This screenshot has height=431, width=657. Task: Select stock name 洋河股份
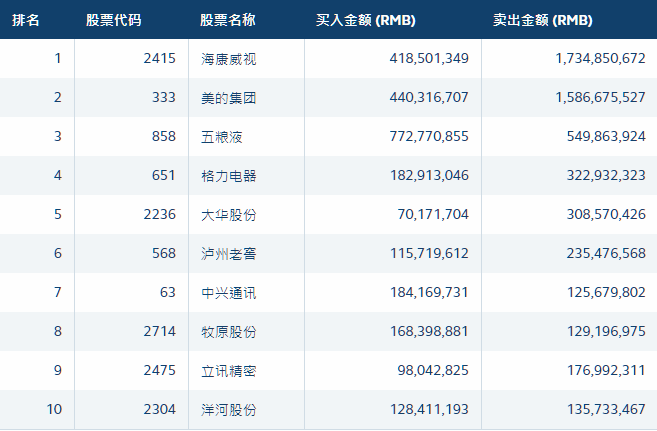tap(228, 409)
